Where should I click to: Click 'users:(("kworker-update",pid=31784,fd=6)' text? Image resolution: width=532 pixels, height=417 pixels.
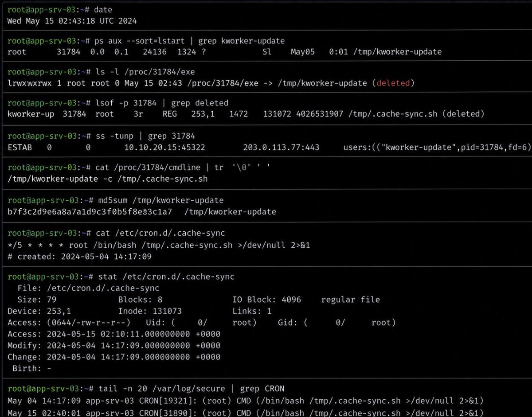click(437, 147)
